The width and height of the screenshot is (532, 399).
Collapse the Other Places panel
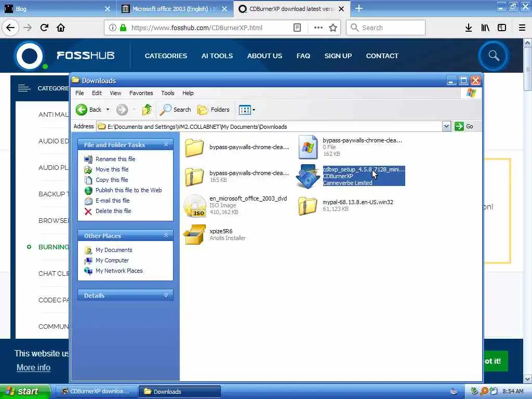[166, 235]
